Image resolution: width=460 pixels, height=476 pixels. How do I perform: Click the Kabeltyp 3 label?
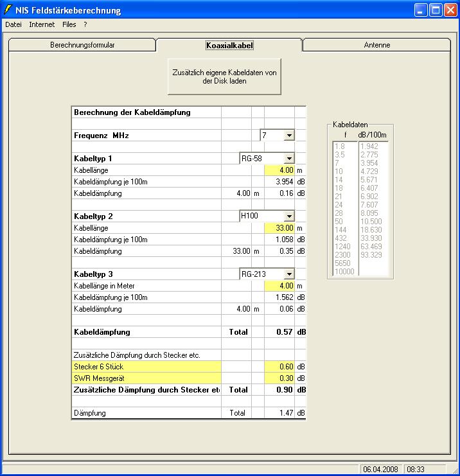(x=93, y=274)
